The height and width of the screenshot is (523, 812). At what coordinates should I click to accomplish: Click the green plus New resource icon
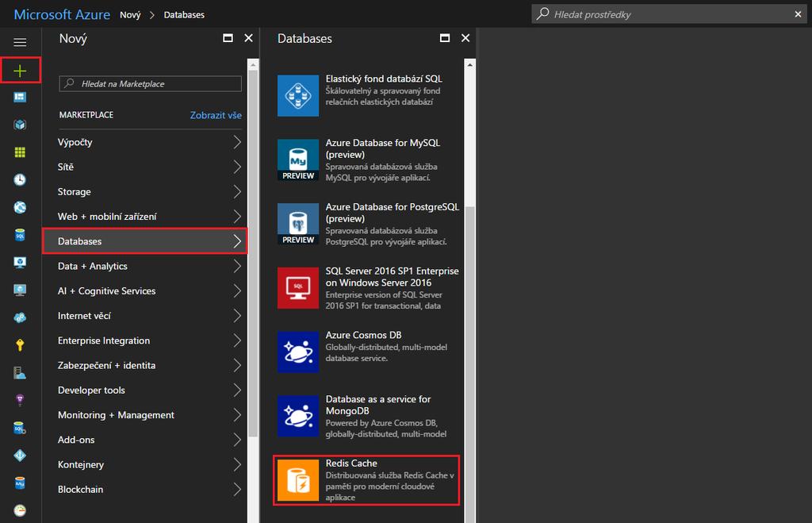pyautogui.click(x=20, y=71)
